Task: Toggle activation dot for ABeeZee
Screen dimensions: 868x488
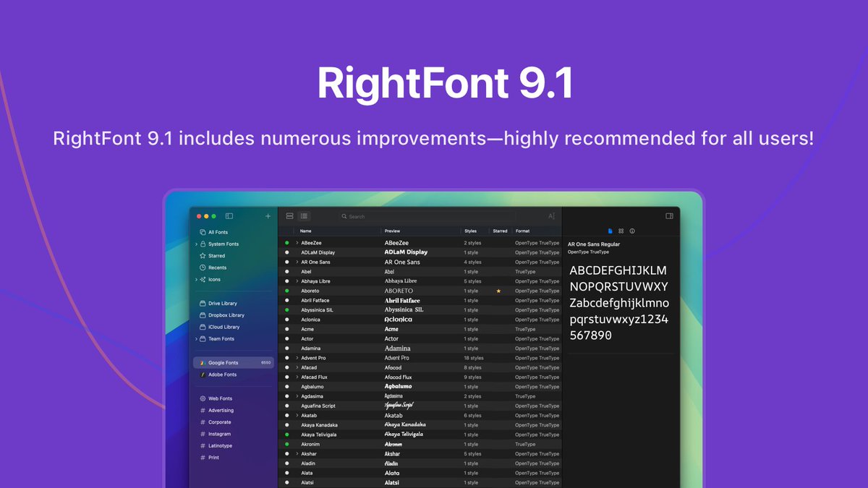Action: point(286,243)
